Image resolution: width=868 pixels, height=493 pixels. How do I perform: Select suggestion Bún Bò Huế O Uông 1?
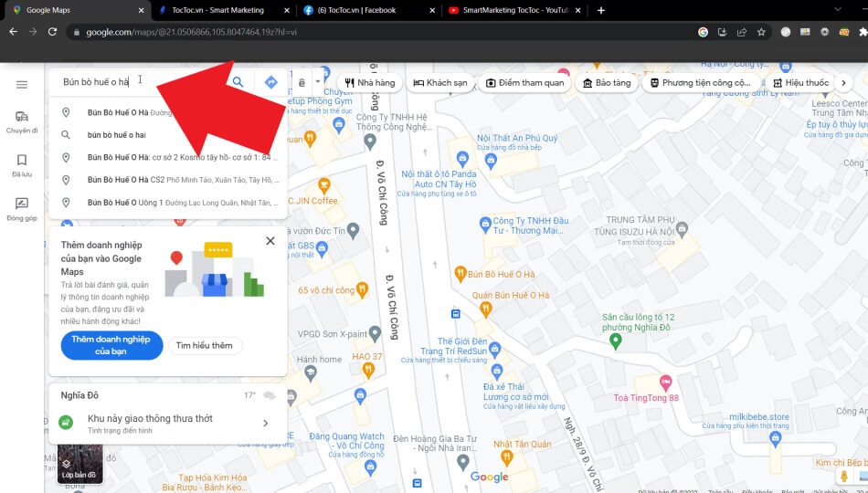tap(168, 203)
